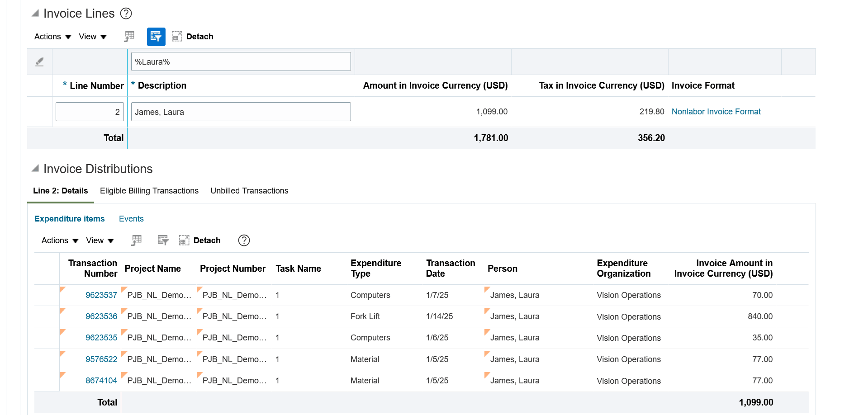
Task: Collapse the Invoice Lines section
Action: (x=35, y=14)
